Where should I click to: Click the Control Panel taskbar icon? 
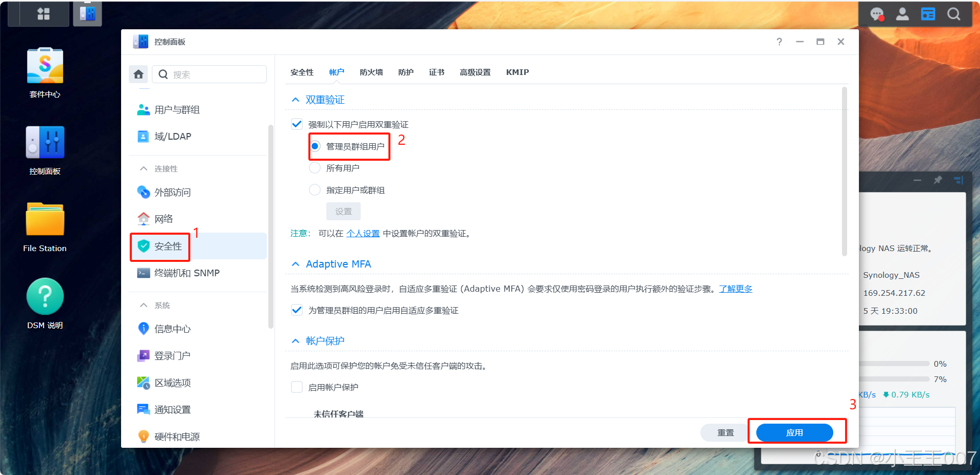click(x=88, y=13)
